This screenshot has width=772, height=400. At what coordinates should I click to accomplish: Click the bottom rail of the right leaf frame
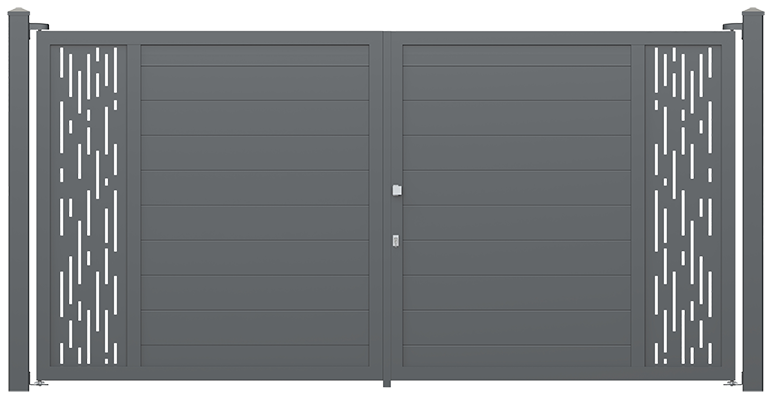[562, 373]
